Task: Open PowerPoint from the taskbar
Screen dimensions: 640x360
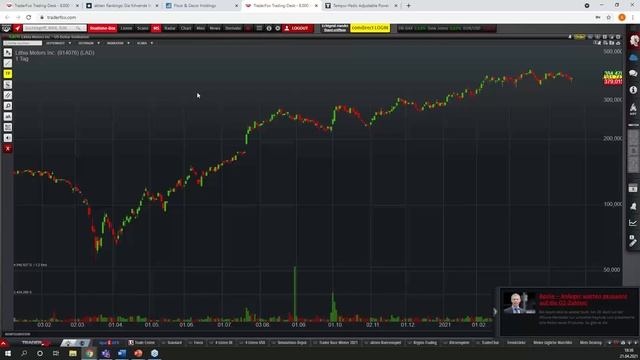Action: point(138,353)
